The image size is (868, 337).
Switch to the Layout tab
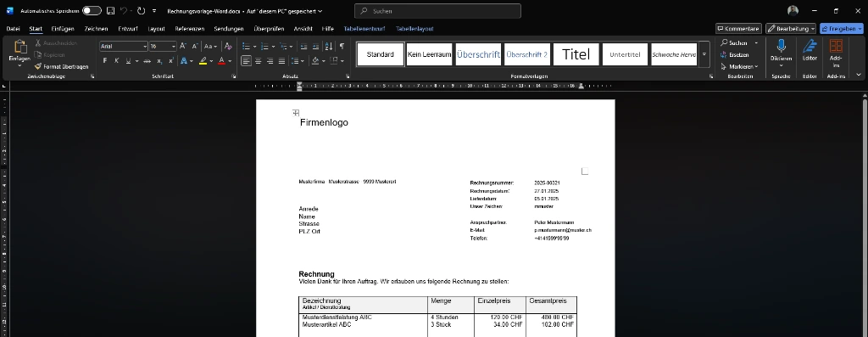click(156, 29)
